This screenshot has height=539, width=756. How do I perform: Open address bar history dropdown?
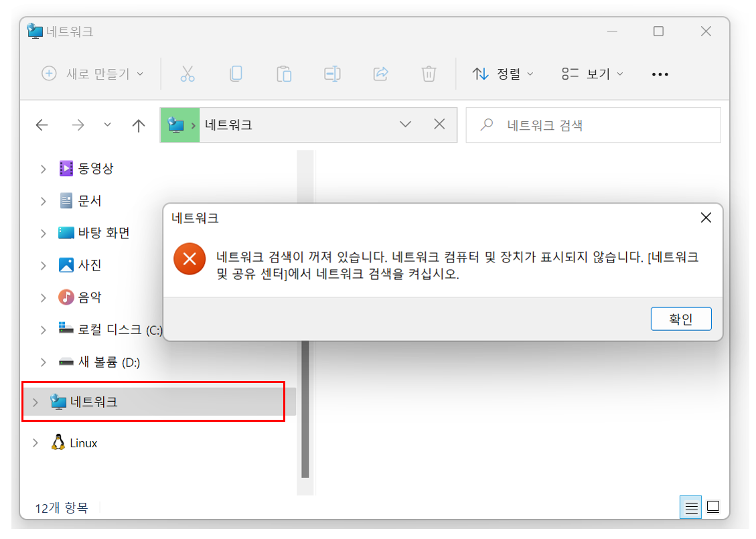point(406,125)
